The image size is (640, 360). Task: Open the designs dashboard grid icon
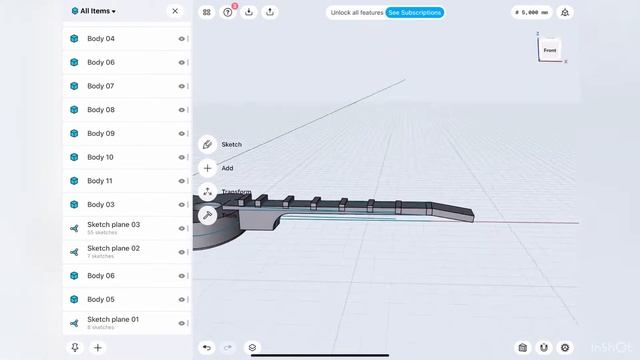(207, 12)
